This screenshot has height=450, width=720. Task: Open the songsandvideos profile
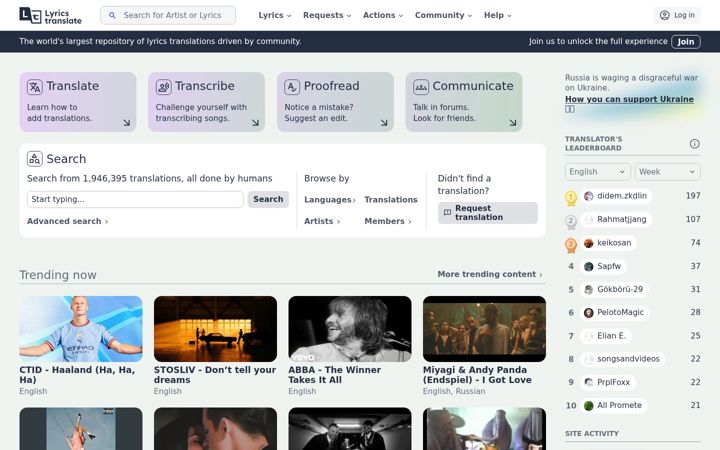click(623, 359)
